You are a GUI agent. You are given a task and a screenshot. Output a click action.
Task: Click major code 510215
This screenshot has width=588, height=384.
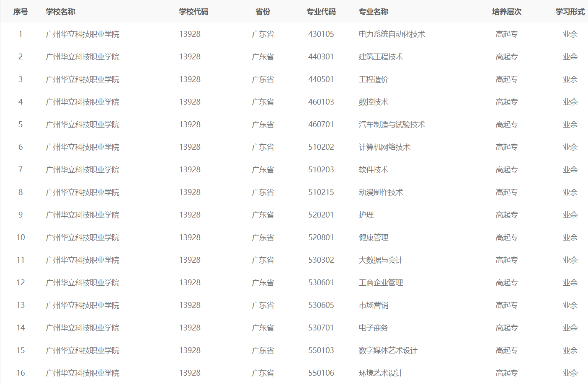coord(321,192)
